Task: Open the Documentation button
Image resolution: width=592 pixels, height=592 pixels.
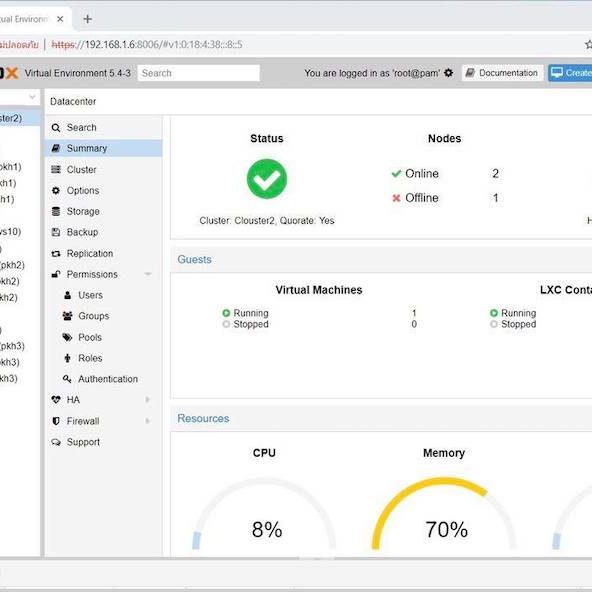Action: (502, 73)
